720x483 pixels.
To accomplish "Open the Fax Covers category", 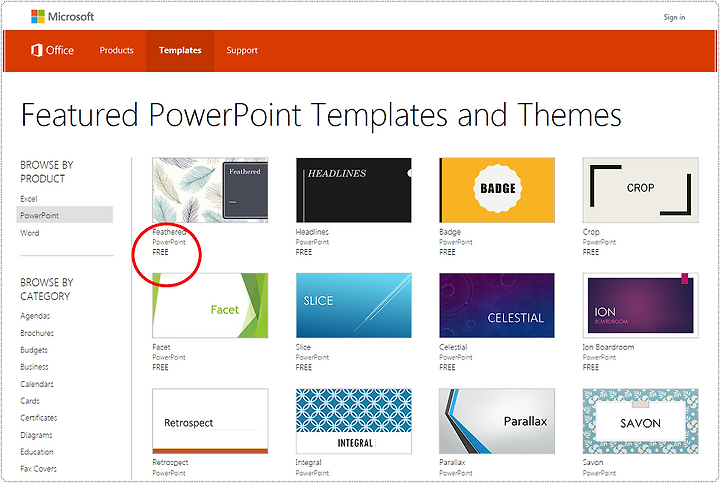I will (x=39, y=469).
